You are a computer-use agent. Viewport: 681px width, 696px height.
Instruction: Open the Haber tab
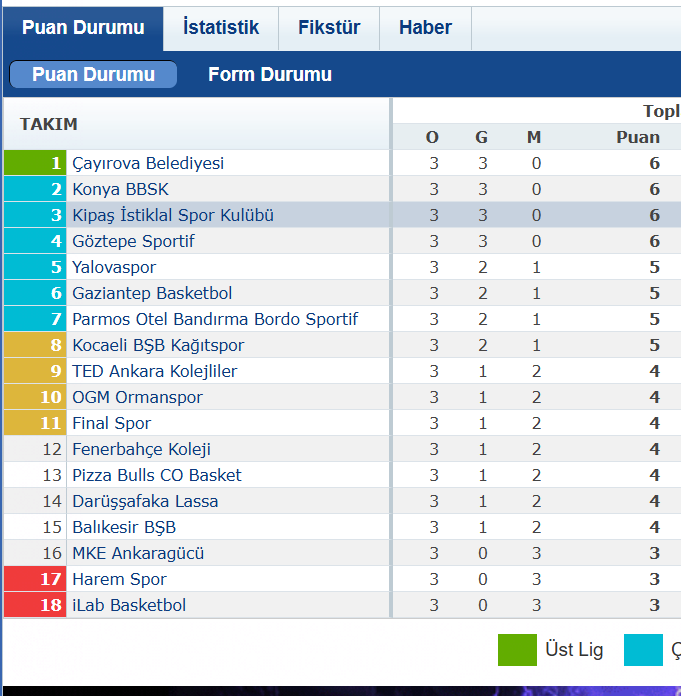425,27
